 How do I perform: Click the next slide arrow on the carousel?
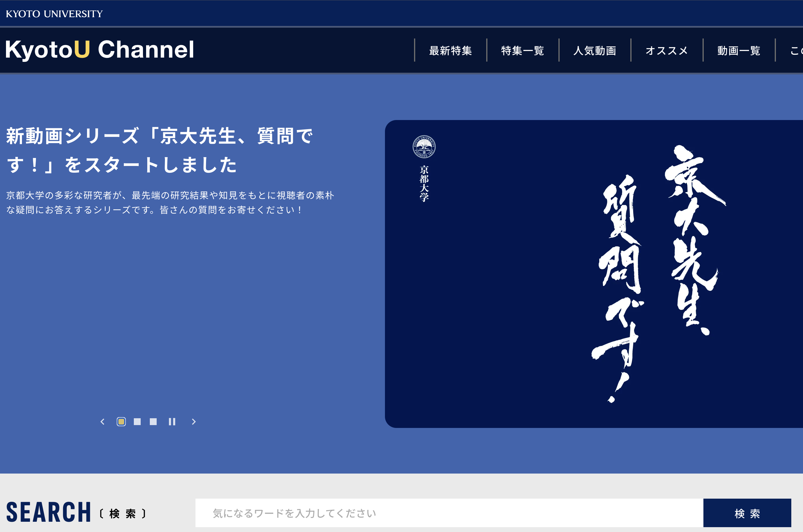[193, 422]
